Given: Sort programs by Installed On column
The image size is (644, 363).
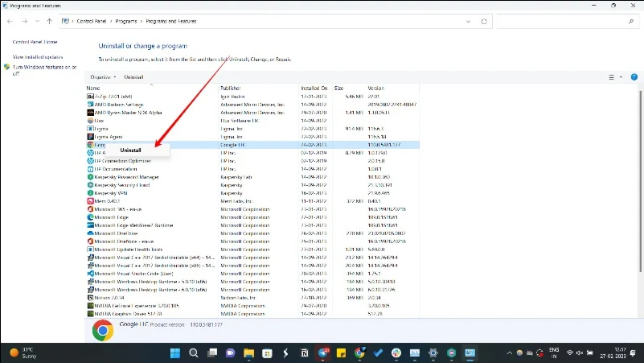Looking at the screenshot, I should [x=314, y=88].
